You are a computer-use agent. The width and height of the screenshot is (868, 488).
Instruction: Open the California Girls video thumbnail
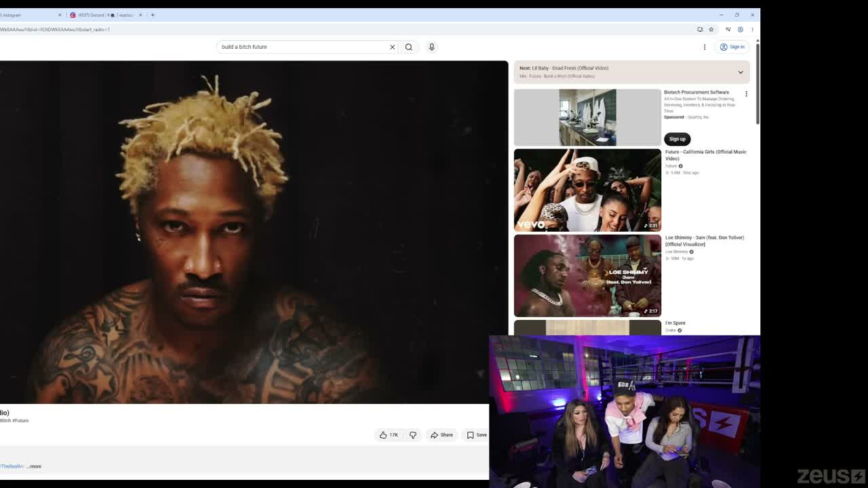[587, 190]
